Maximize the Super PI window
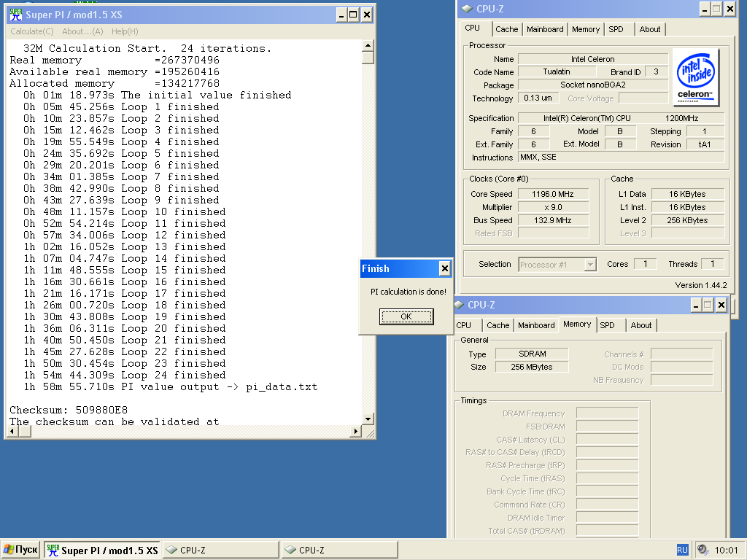The width and height of the screenshot is (747, 560). coord(353,15)
